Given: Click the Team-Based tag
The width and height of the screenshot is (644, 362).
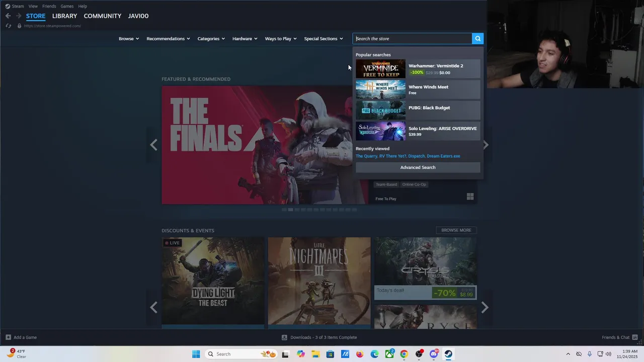Looking at the screenshot, I should [386, 185].
